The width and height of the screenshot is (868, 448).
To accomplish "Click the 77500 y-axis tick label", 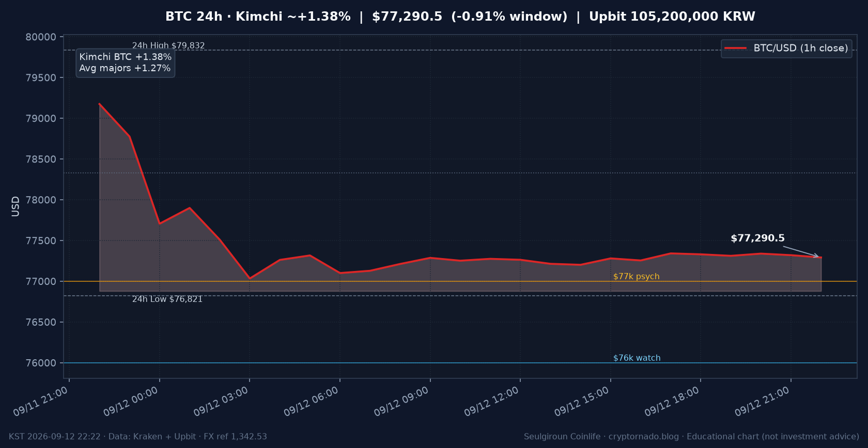I will pyautogui.click(x=41, y=241).
